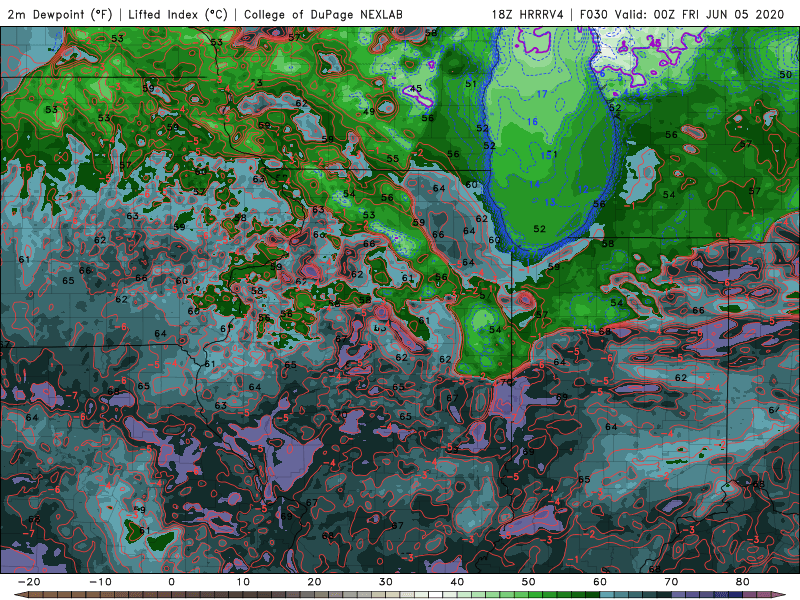Click the 40 label on the color scale
The image size is (800, 600).
457,582
